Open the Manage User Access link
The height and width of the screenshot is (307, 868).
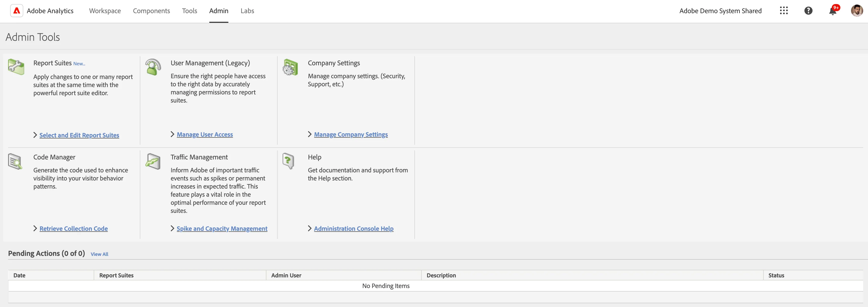point(205,134)
